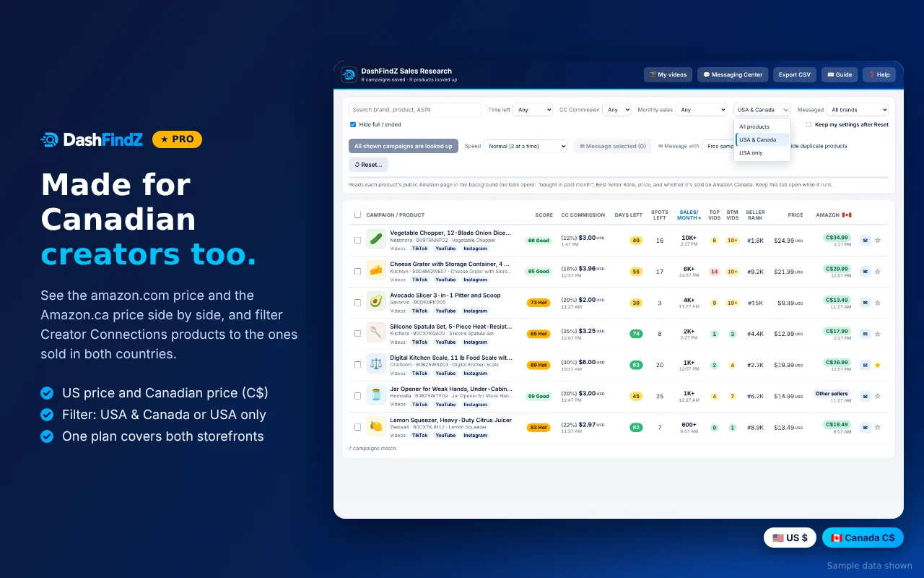This screenshot has width=924, height=578.
Task: Click the star icon for Silicone Spatula Set
Action: pyautogui.click(x=878, y=334)
